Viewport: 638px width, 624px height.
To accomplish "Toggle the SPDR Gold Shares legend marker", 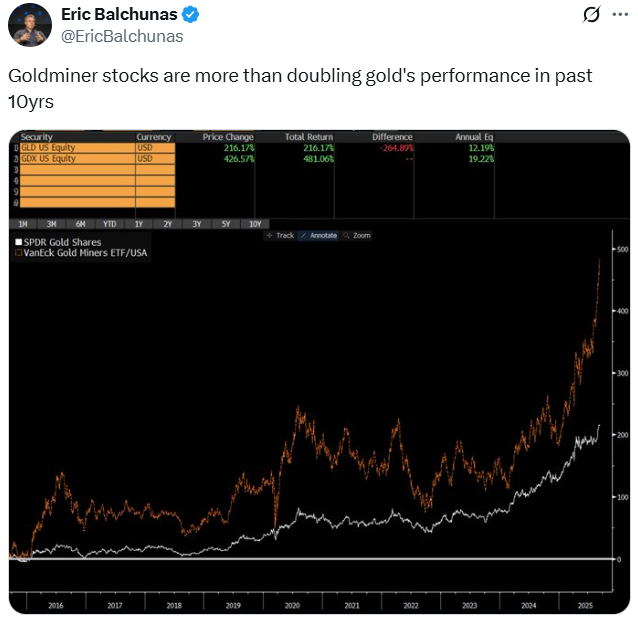I will pos(18,242).
